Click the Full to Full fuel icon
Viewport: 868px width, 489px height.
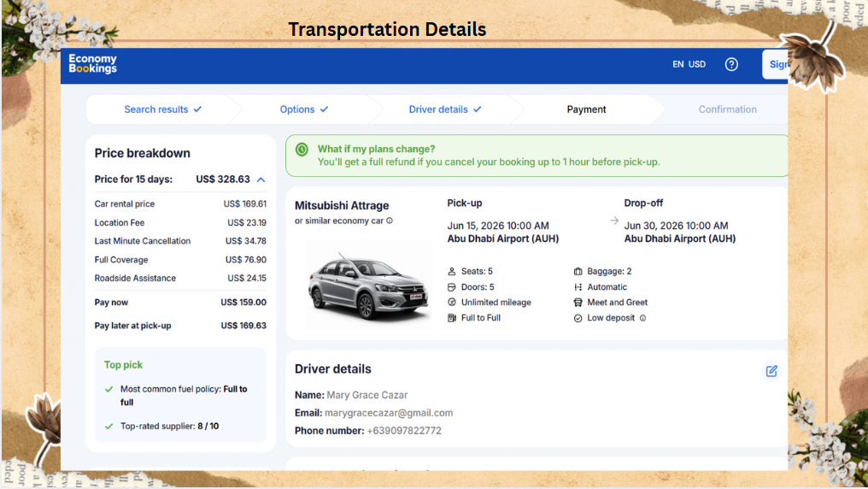(452, 318)
